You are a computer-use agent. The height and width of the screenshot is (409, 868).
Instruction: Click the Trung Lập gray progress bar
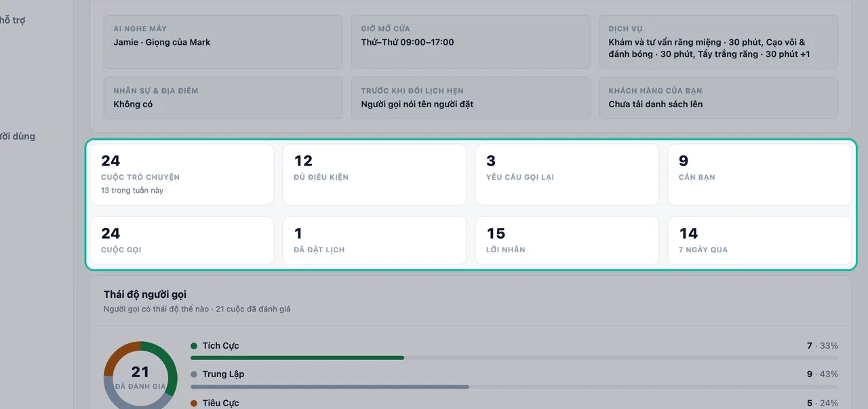tap(330, 387)
